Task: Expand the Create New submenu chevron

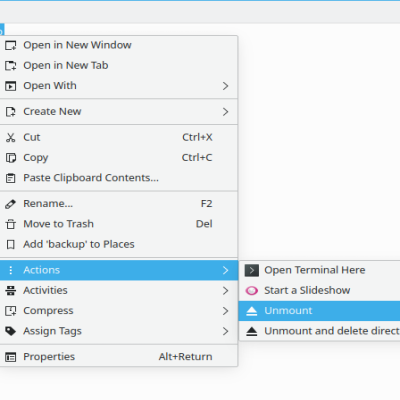Action: click(x=226, y=112)
